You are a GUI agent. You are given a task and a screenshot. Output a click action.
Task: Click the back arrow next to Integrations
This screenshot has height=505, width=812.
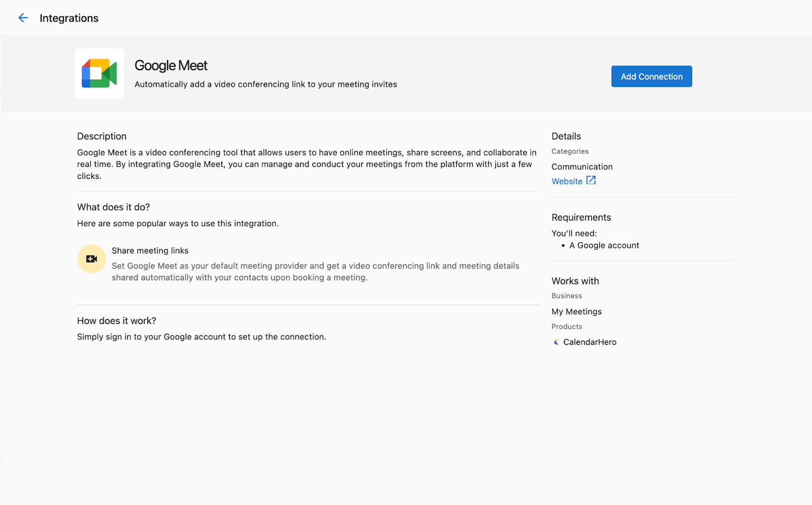click(x=23, y=18)
